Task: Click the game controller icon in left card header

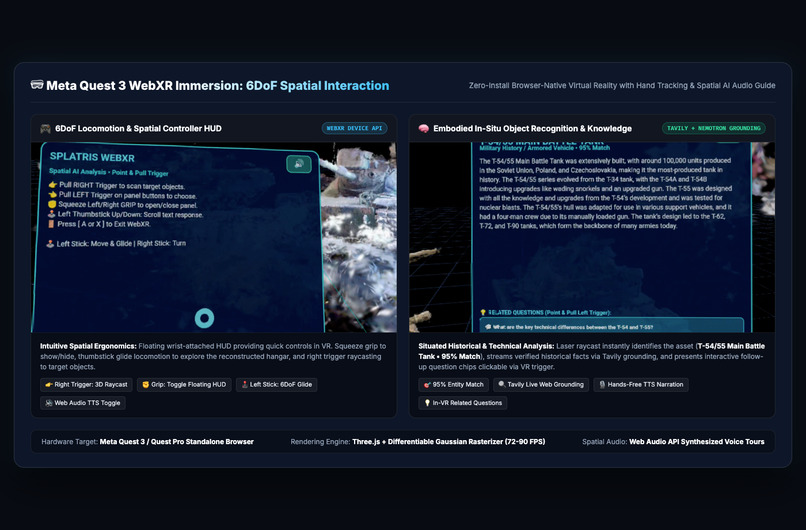Action: [46, 129]
